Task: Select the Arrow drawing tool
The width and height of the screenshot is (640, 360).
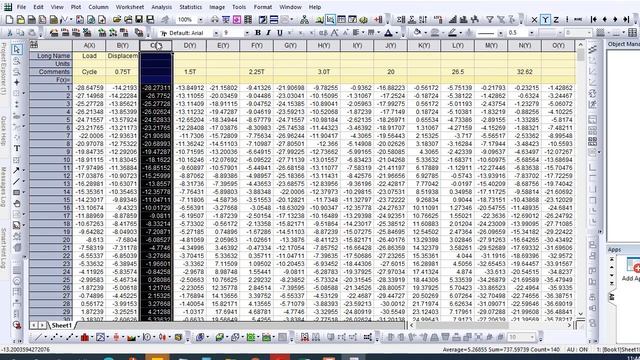Action: click(x=16, y=171)
